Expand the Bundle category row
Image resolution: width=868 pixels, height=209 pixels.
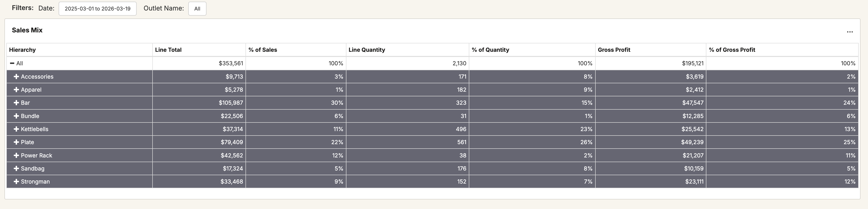tap(16, 116)
